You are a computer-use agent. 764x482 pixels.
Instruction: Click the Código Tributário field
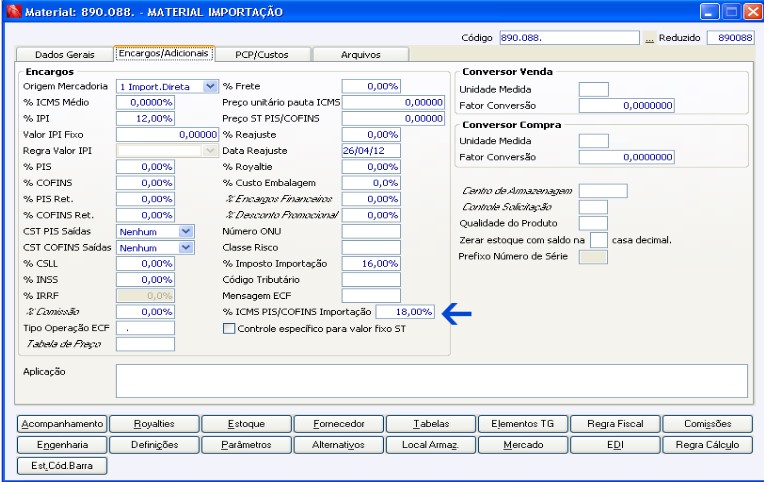point(371,280)
